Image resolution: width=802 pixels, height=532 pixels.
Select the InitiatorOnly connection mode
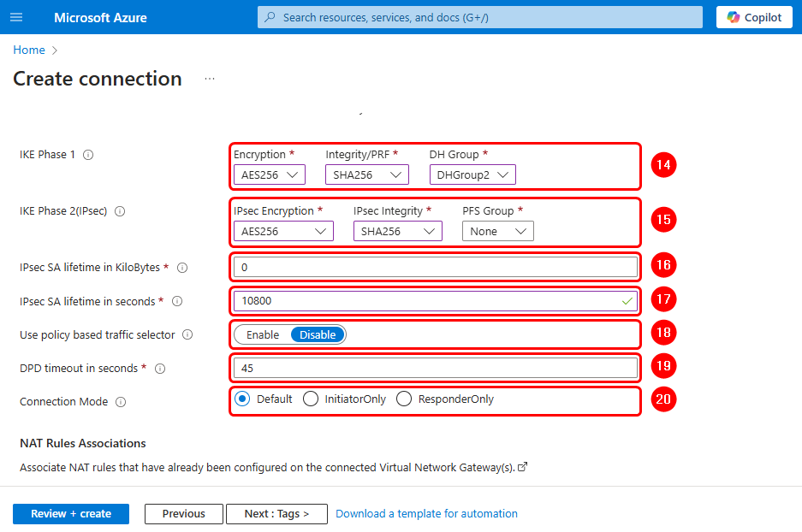pyautogui.click(x=311, y=399)
